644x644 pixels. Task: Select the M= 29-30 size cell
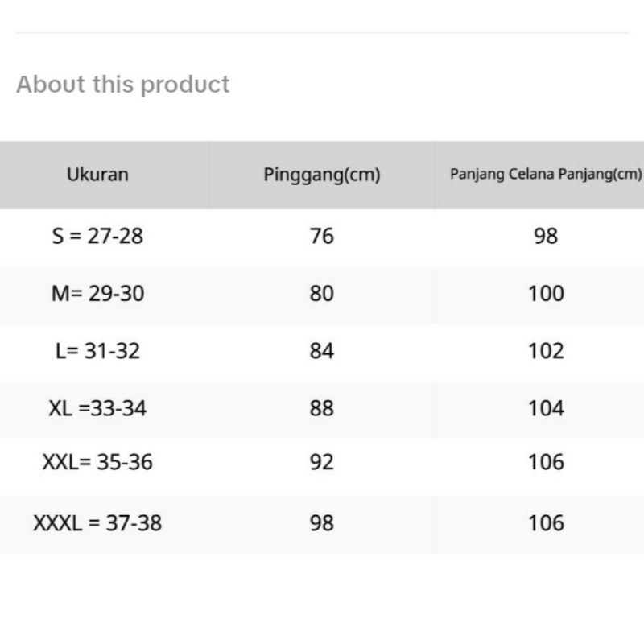(x=97, y=294)
